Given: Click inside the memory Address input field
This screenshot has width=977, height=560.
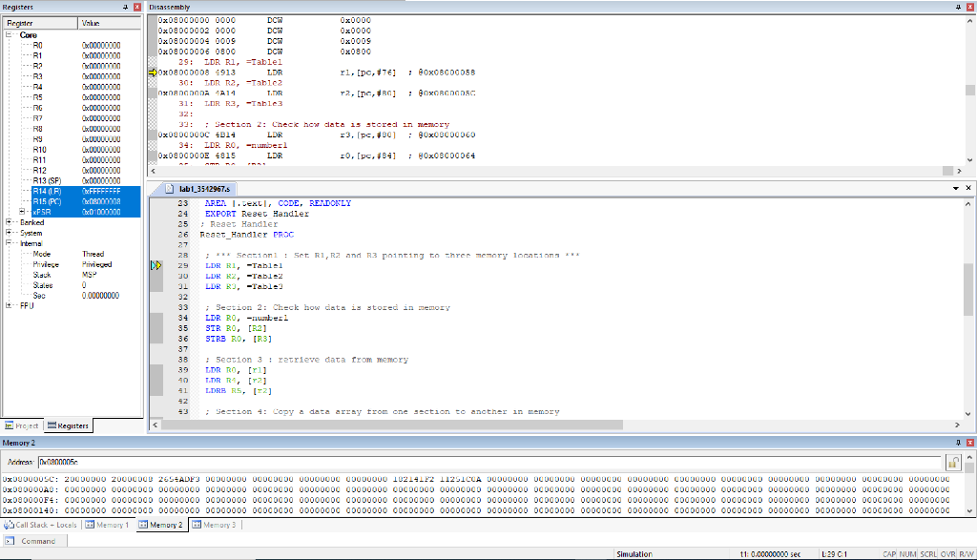Looking at the screenshot, I should (286, 461).
